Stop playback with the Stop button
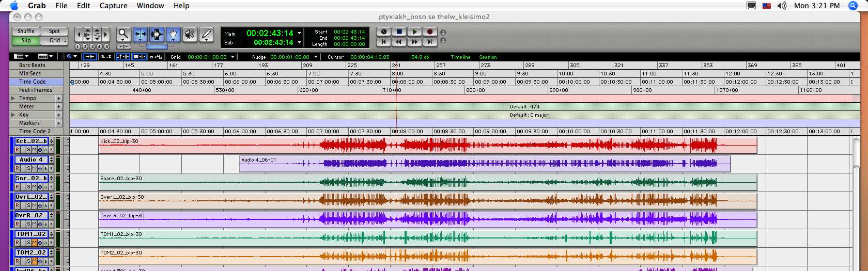This screenshot has height=271, width=868. [x=399, y=31]
